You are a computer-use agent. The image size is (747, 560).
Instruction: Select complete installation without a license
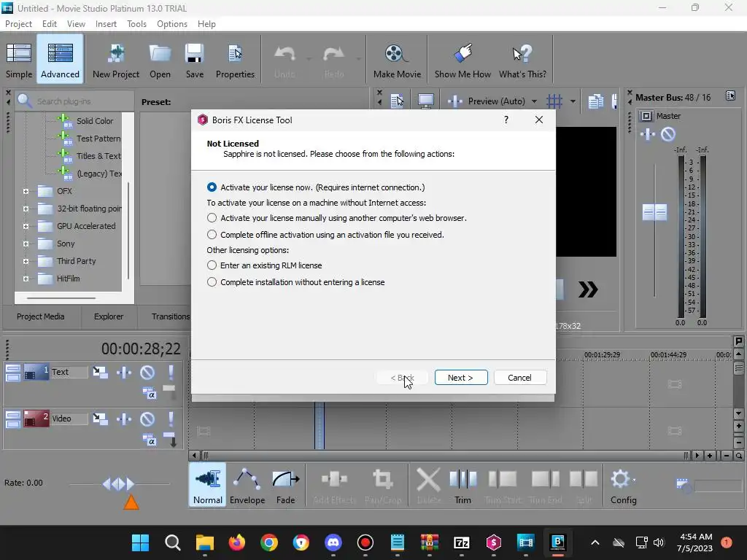[x=212, y=282]
